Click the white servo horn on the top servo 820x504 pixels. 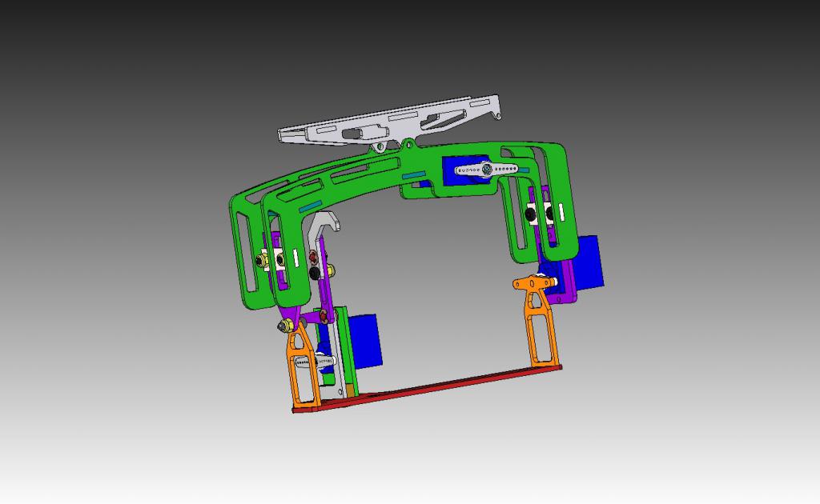[x=487, y=170]
